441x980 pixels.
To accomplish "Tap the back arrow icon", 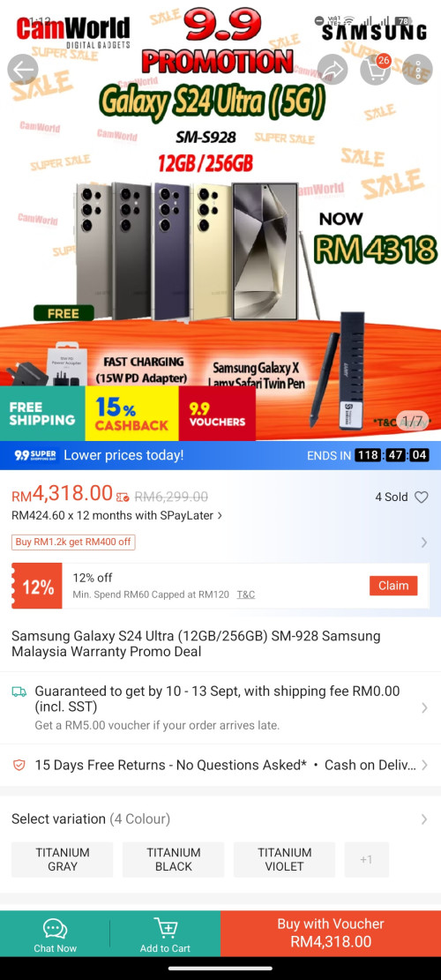I will click(x=22, y=70).
